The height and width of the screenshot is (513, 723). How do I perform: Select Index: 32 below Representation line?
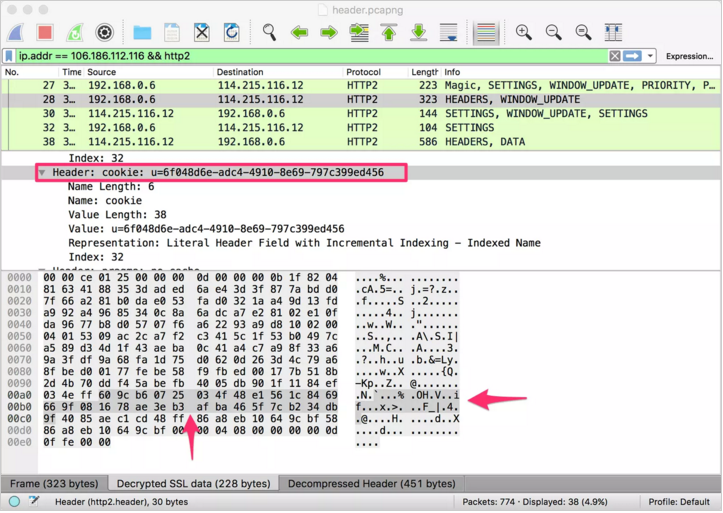point(96,257)
